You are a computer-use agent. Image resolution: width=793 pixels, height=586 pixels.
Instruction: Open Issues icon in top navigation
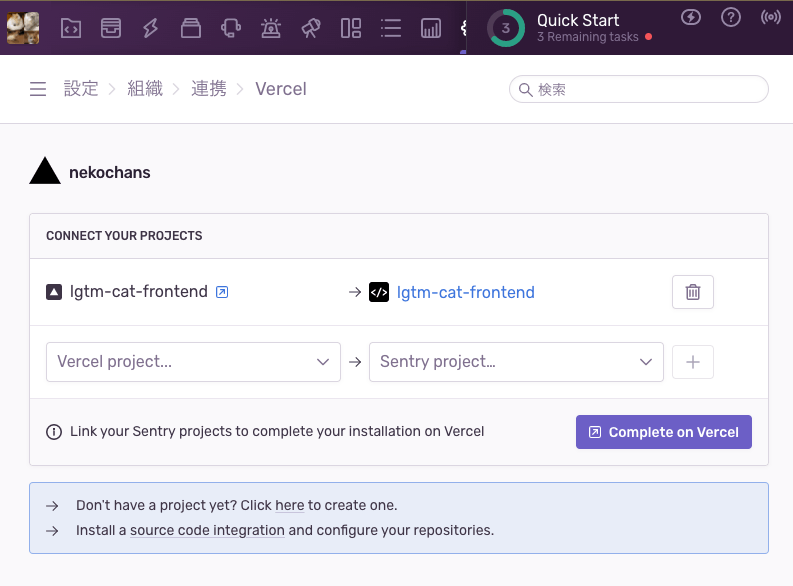tap(111, 28)
